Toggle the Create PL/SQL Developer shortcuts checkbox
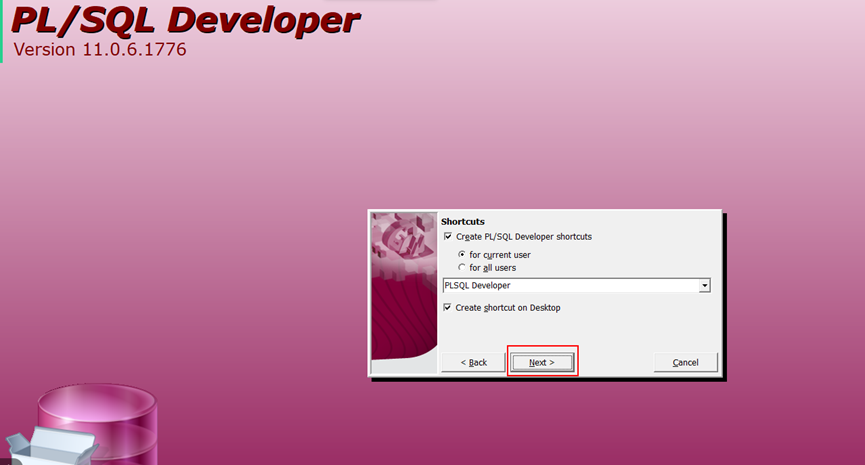This screenshot has height=465, width=865. tap(448, 237)
